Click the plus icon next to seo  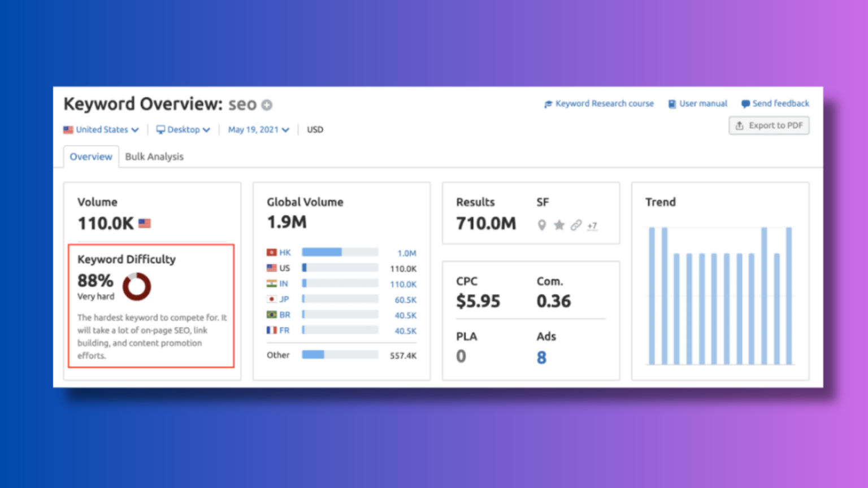(x=267, y=105)
